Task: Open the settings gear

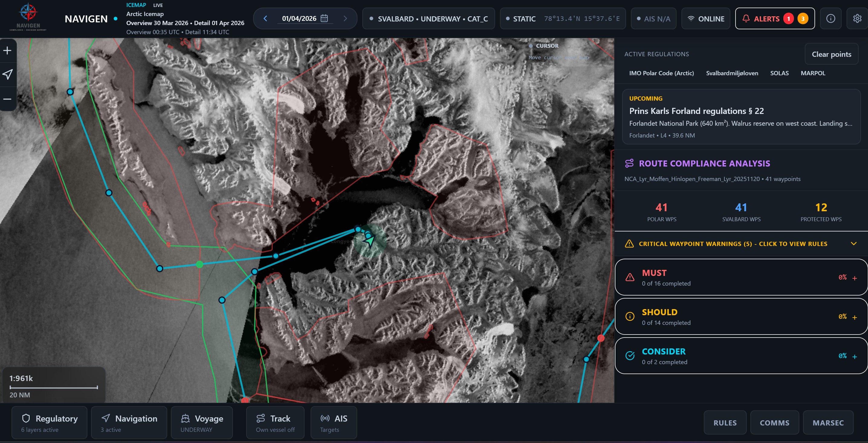Action: click(x=857, y=18)
